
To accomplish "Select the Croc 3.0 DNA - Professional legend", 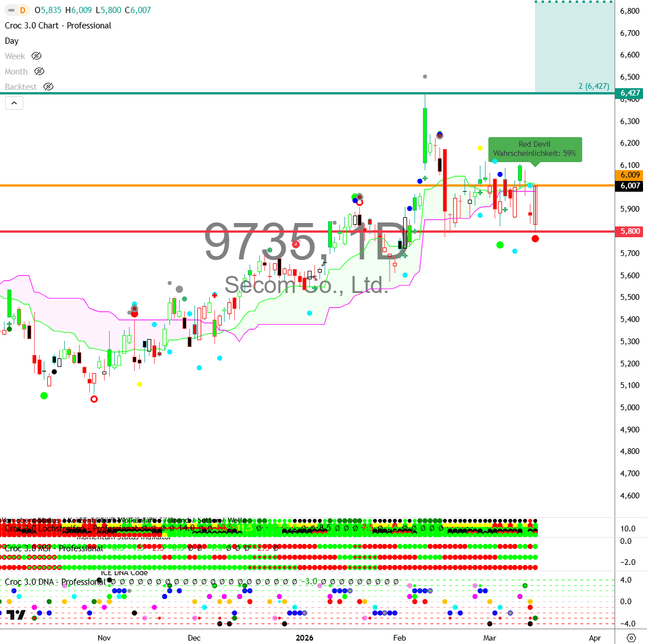I will [x=55, y=582].
